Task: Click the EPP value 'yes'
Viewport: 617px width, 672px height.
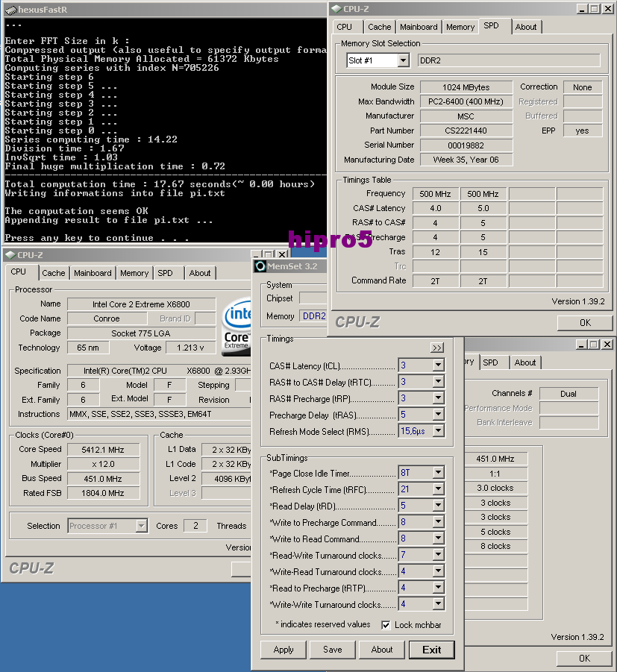Action: tap(582, 131)
